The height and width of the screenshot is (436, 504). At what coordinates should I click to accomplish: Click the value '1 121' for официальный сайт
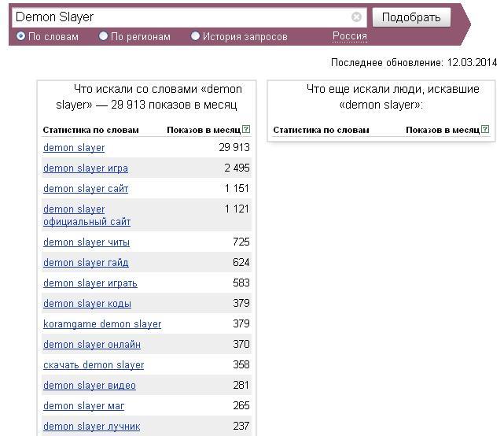coord(237,209)
